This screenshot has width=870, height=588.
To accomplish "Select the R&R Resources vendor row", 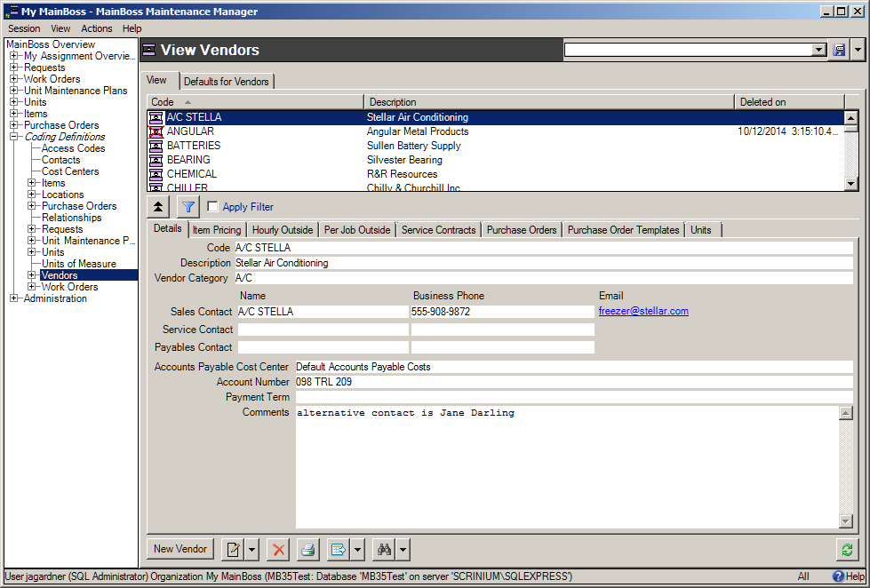I will pyautogui.click(x=496, y=174).
